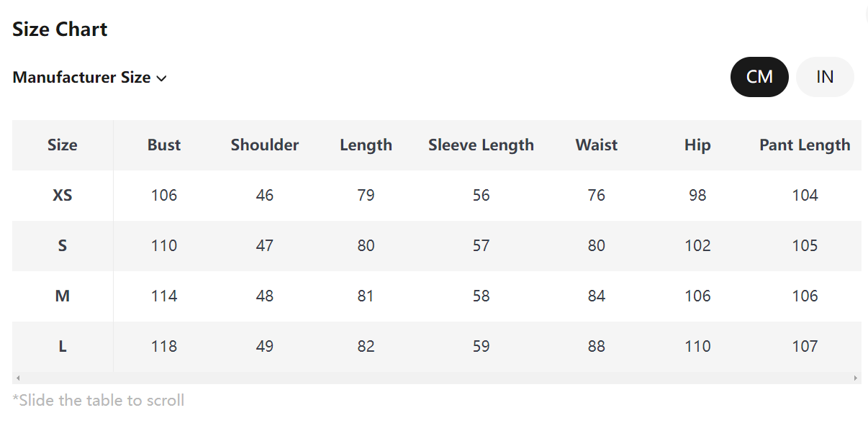The height and width of the screenshot is (423, 868).
Task: Select the Waist column header
Action: pos(597,145)
